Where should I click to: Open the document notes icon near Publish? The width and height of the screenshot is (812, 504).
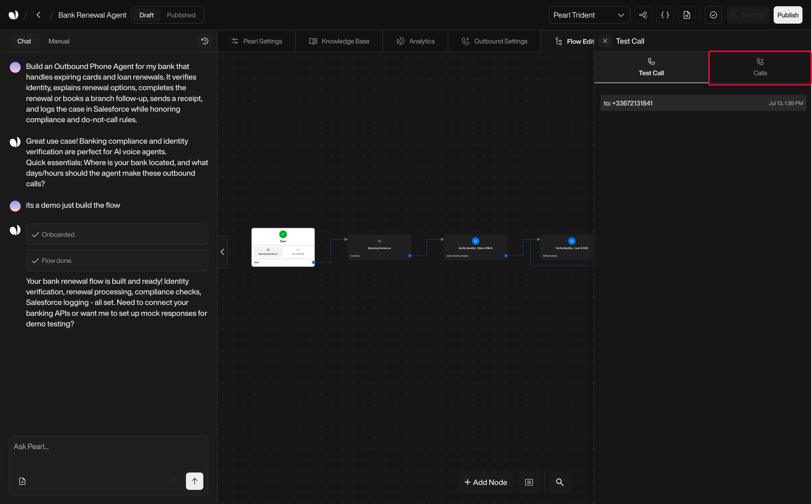click(687, 15)
